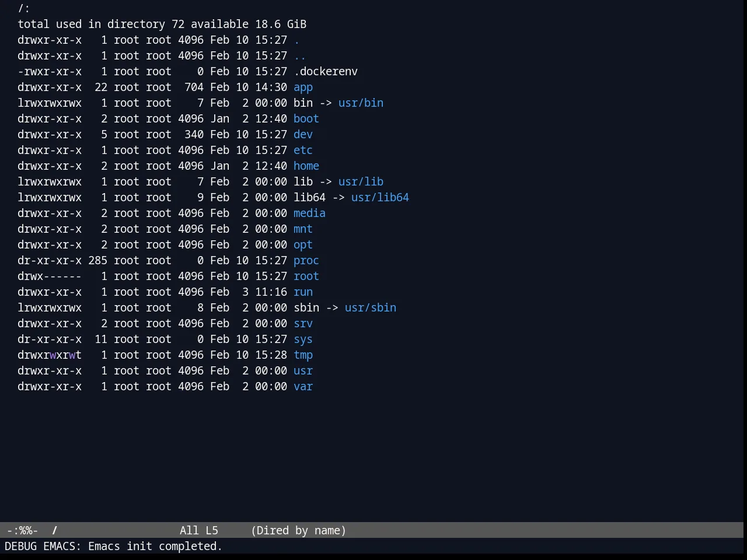Open the etc directory
Screen dimensions: 747x560
(x=303, y=150)
